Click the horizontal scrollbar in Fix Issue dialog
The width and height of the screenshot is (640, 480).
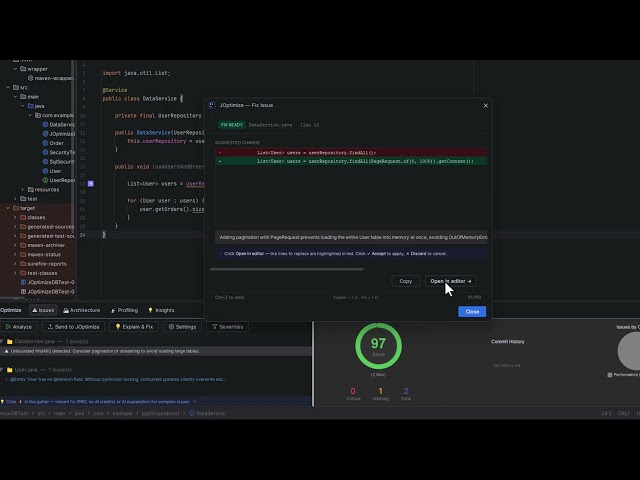tap(287, 269)
